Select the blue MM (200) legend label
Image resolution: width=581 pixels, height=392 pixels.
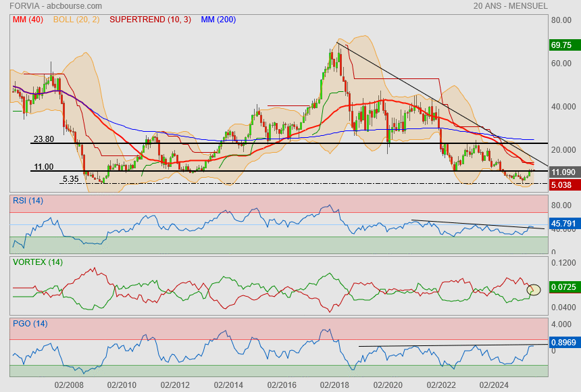218,20
